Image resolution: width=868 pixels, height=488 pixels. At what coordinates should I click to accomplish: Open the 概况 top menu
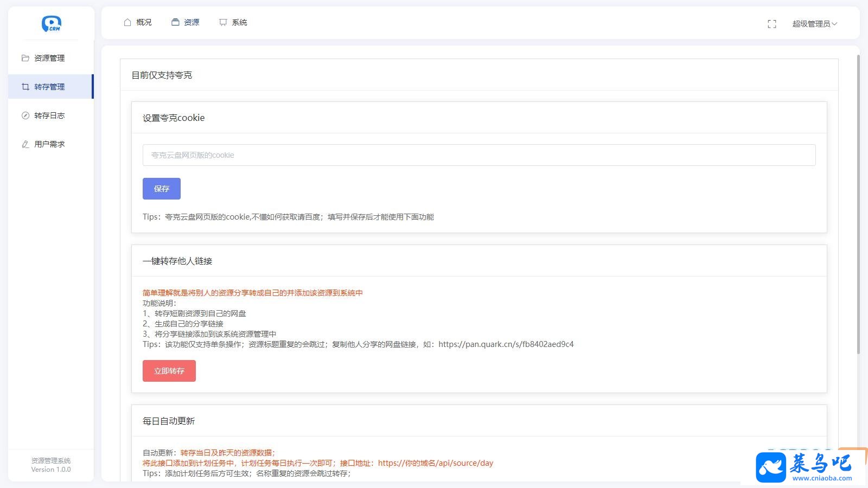tap(138, 22)
